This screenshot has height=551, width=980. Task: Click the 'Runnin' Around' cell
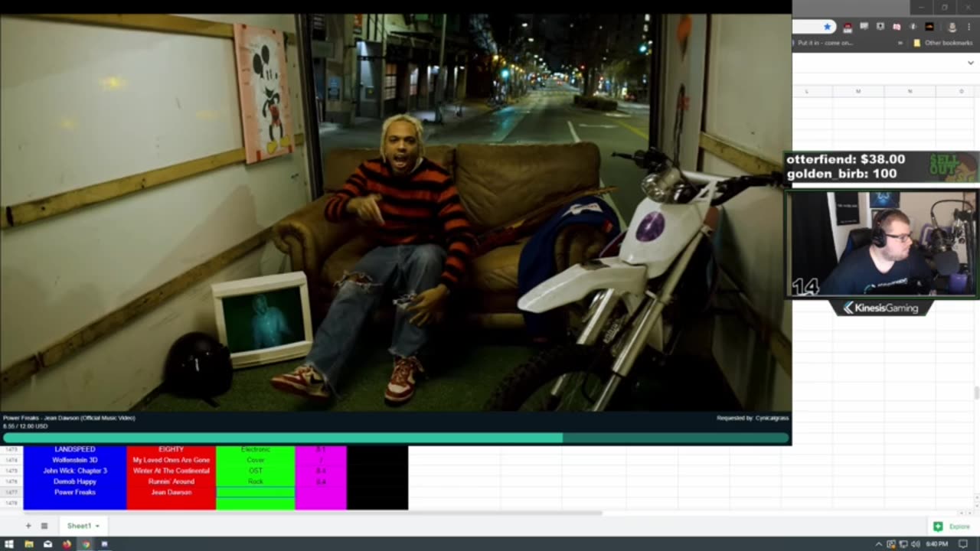171,481
